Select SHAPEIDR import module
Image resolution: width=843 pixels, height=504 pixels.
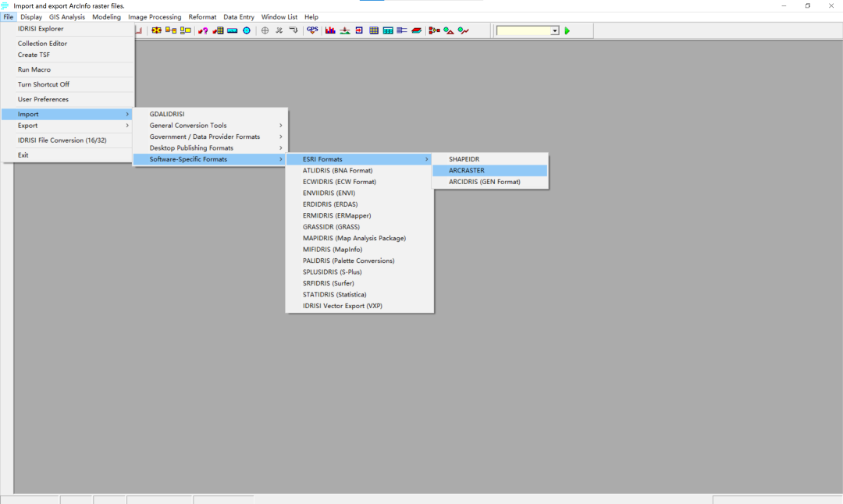490,159
